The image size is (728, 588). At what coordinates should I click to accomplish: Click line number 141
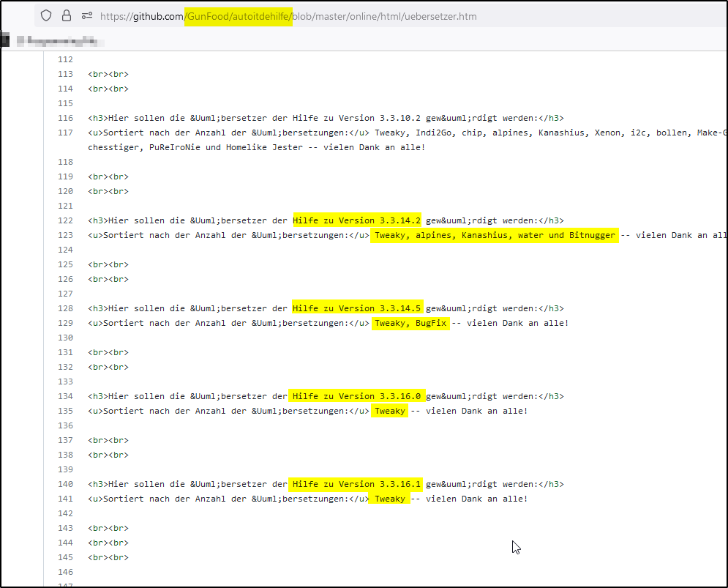click(x=65, y=499)
